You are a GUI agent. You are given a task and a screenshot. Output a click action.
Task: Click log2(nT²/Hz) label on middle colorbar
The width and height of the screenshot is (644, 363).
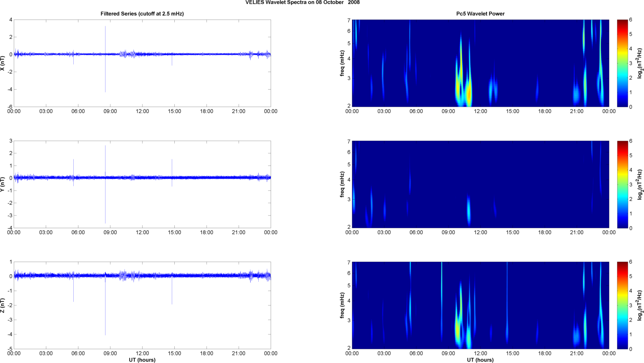click(x=640, y=184)
